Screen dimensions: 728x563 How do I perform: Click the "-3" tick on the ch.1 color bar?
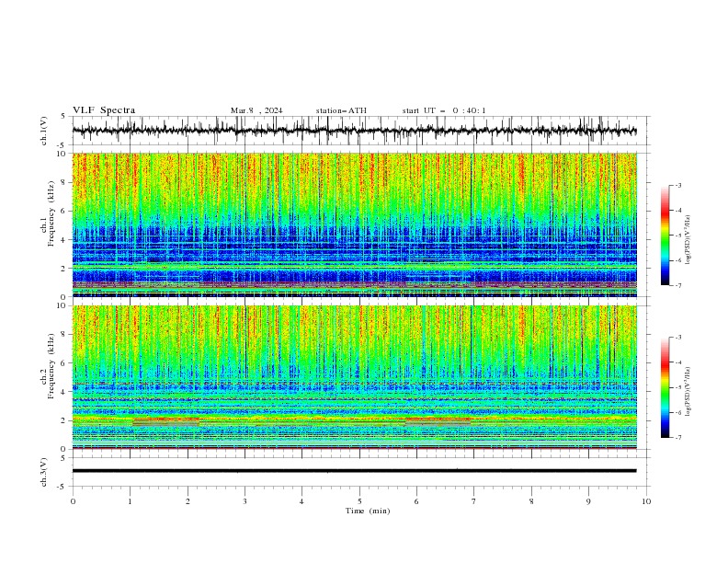pyautogui.click(x=678, y=185)
